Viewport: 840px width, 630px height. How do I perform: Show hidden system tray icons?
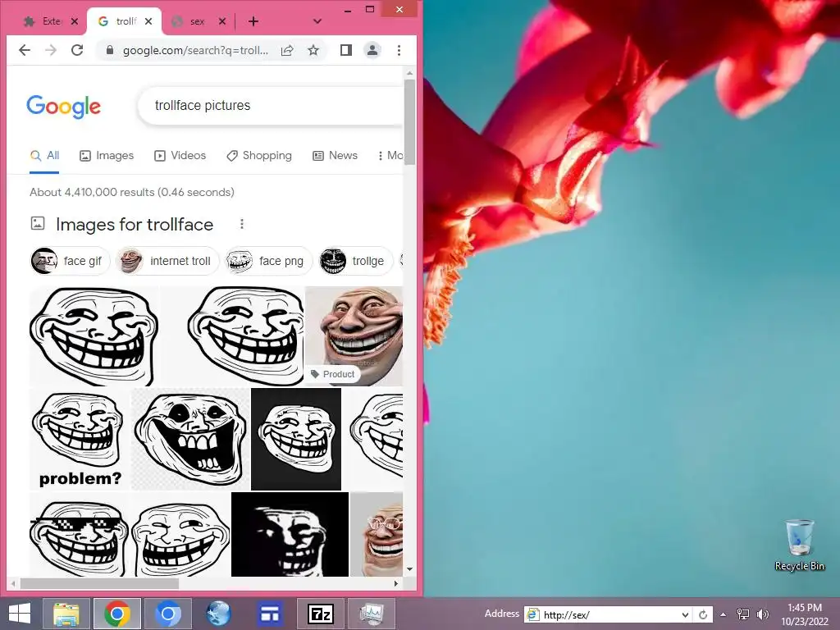click(x=724, y=614)
